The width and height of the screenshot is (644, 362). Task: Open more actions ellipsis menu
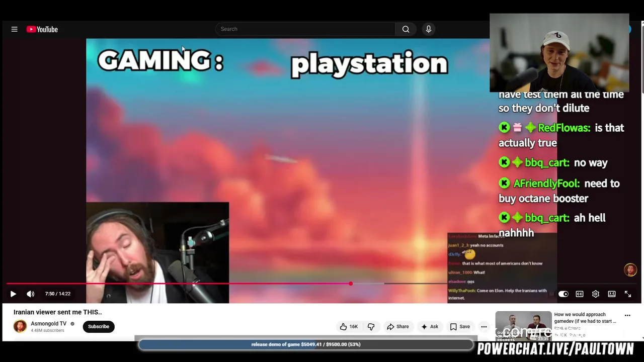pos(484,327)
